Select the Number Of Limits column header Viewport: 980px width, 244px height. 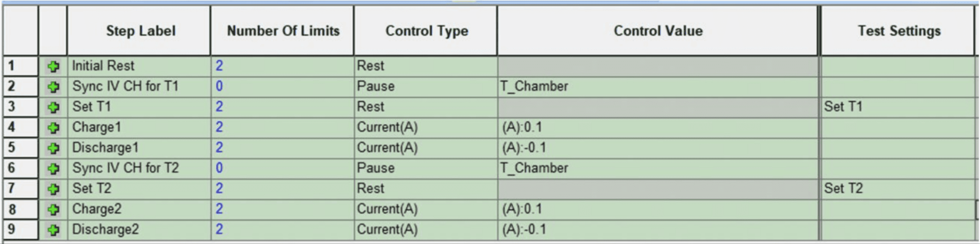[x=283, y=31]
